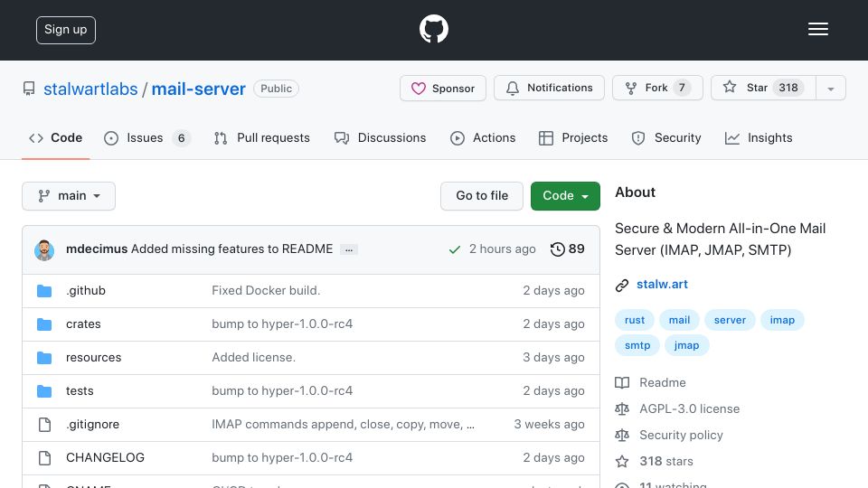Select the jmap topic tag
The image size is (868, 488).
(686, 345)
